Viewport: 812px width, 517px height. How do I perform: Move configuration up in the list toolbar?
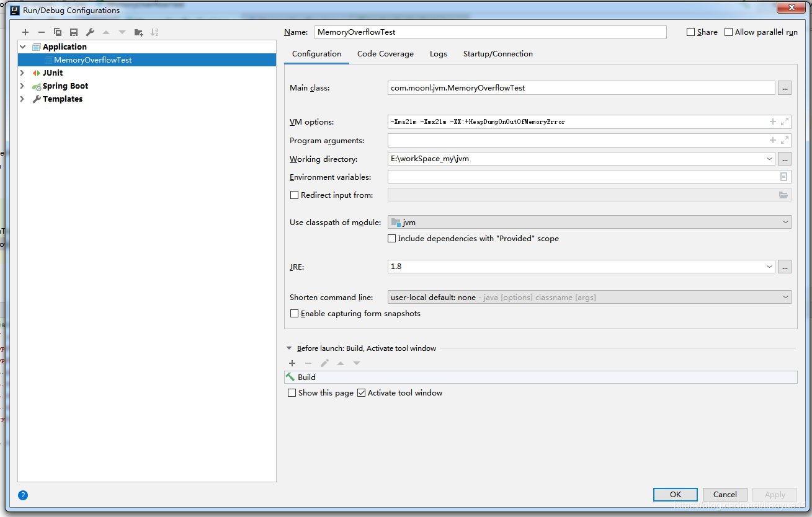[x=106, y=32]
